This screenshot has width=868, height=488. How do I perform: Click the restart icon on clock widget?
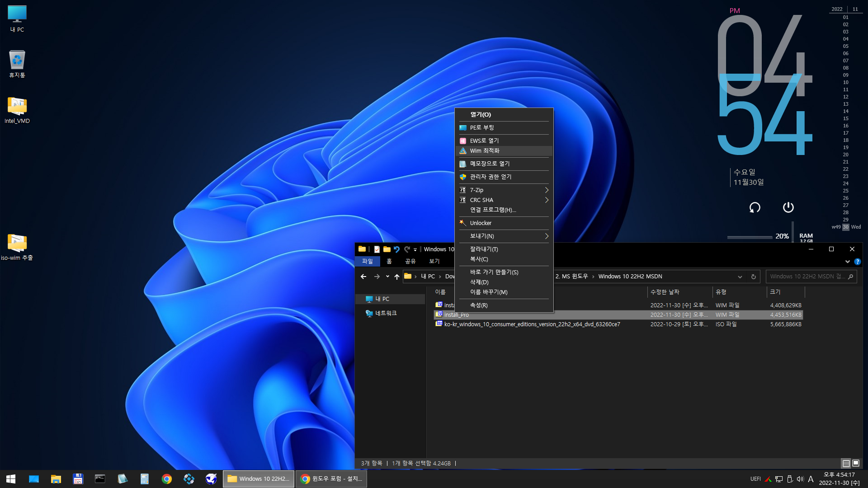click(x=755, y=207)
